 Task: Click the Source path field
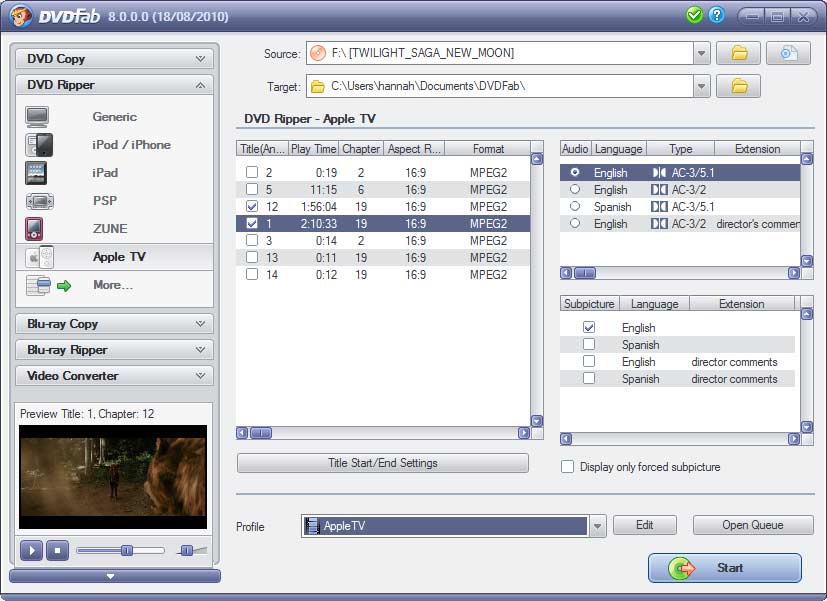coord(500,53)
